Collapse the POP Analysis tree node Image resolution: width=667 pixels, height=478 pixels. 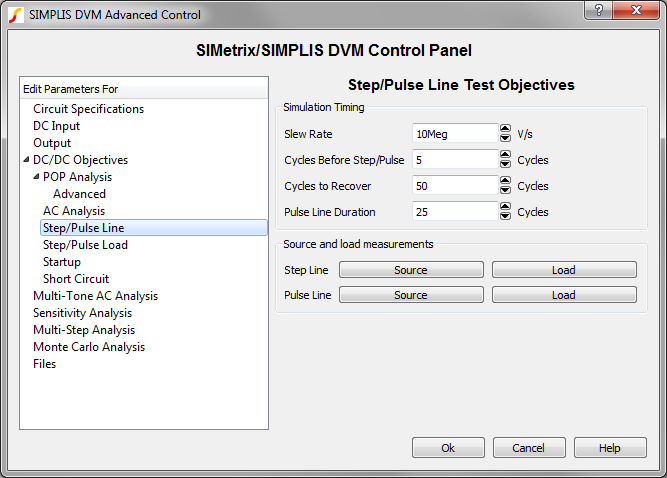tap(37, 177)
